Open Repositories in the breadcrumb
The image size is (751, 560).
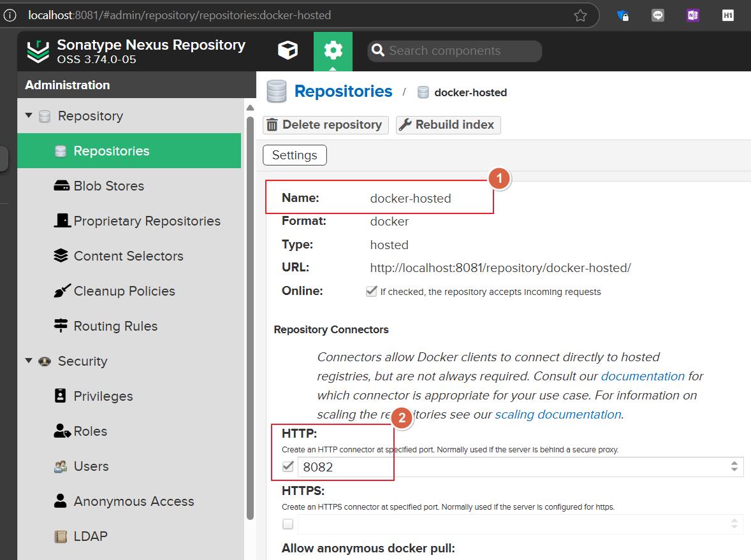pos(343,91)
